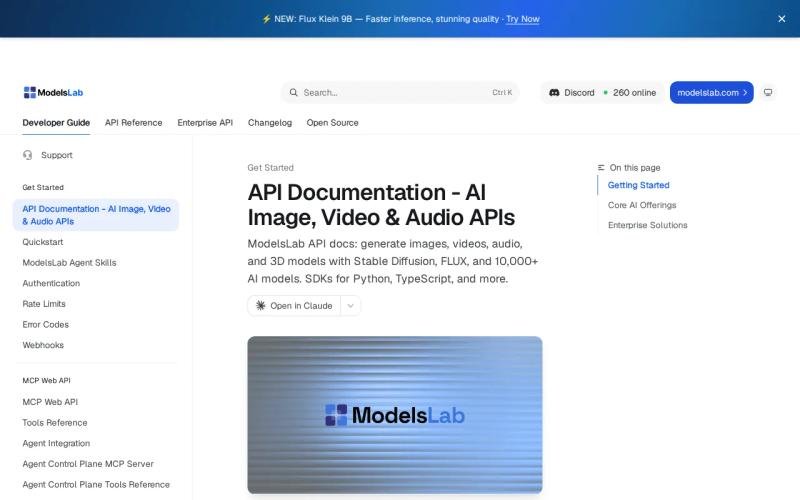800x500 pixels.
Task: Open the Error Codes page
Action: tap(45, 324)
